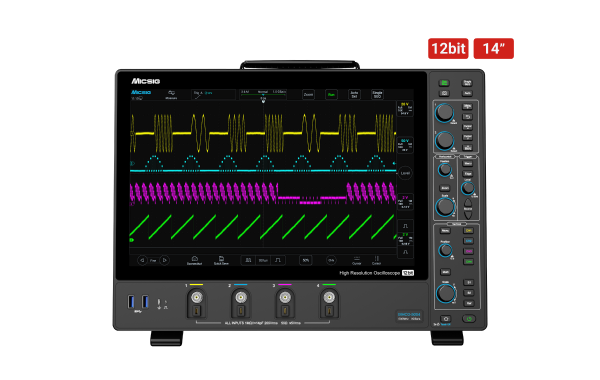
Task: Push the large vertical Scale knob
Action: coord(446,294)
